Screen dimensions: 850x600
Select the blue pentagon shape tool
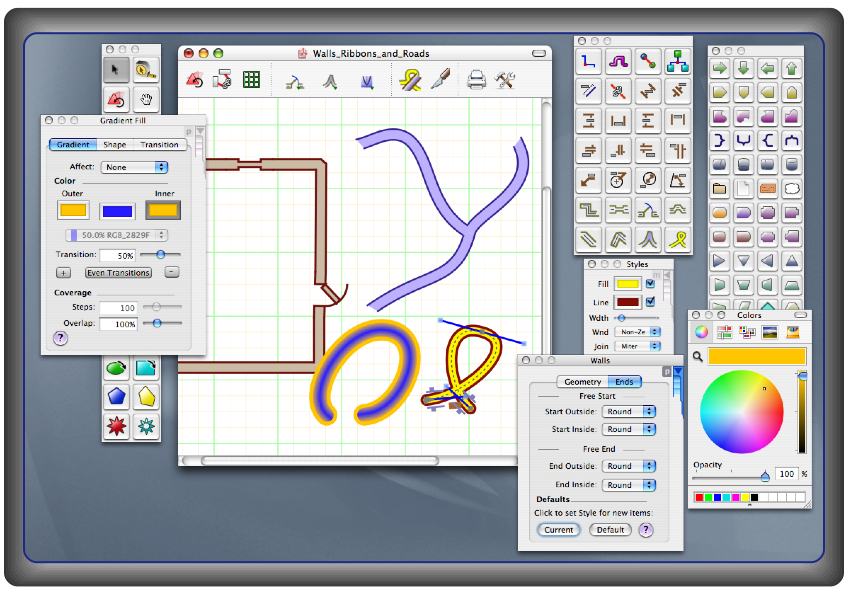click(x=116, y=397)
